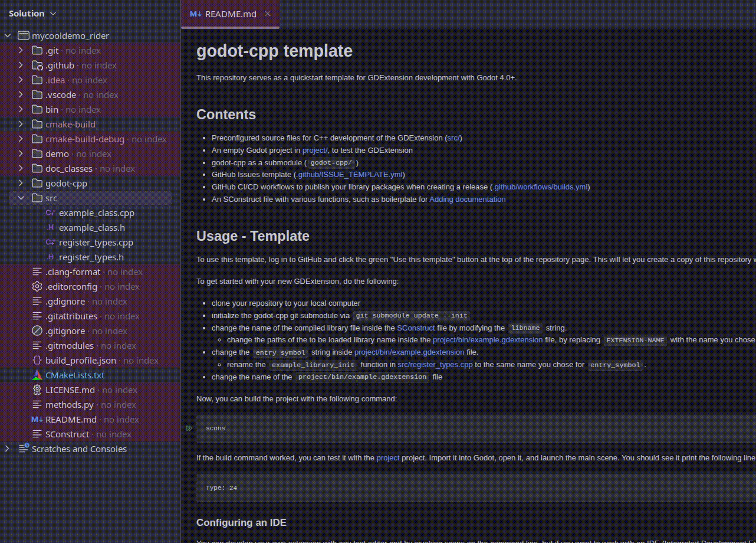Expand the demo folder
Viewport: 756px width, 543px height.
point(21,154)
